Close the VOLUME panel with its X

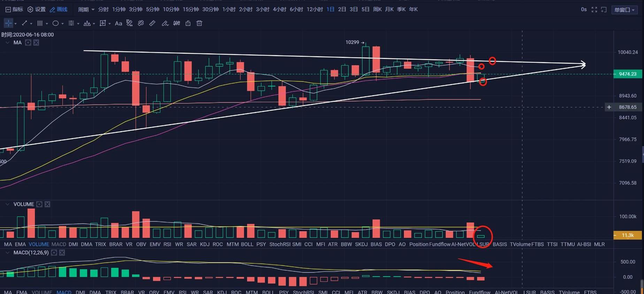coord(47,204)
